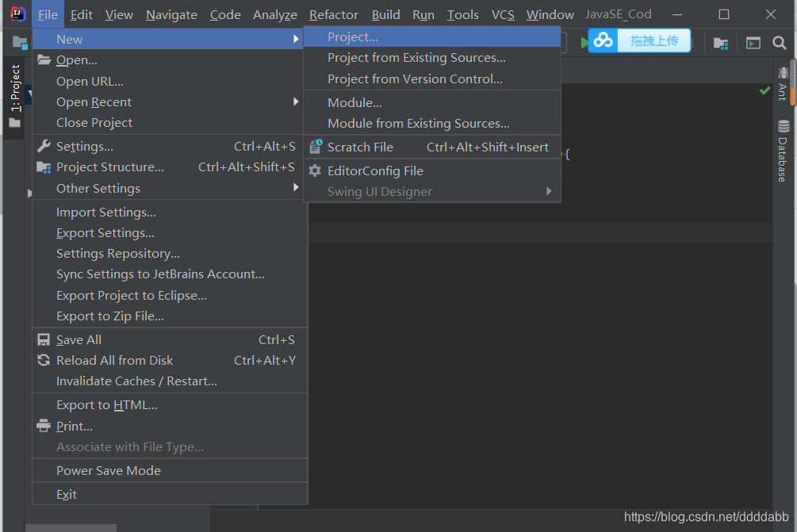The height and width of the screenshot is (532, 797).
Task: Open the Ant tool window
Action: (x=783, y=83)
